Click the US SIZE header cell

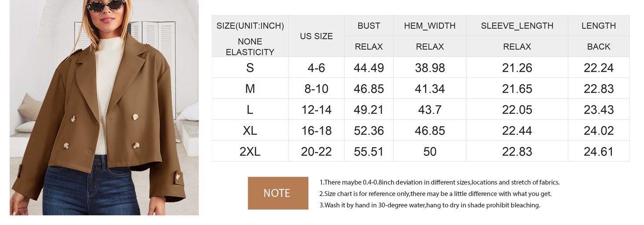coord(316,36)
